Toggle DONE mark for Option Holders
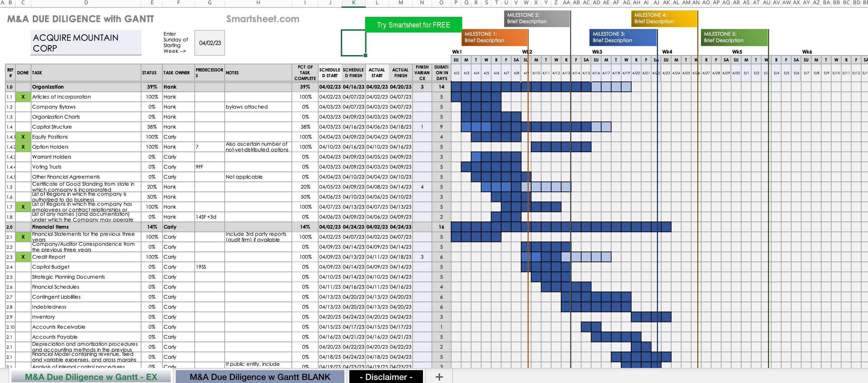The height and width of the screenshot is (383, 868). (23, 147)
